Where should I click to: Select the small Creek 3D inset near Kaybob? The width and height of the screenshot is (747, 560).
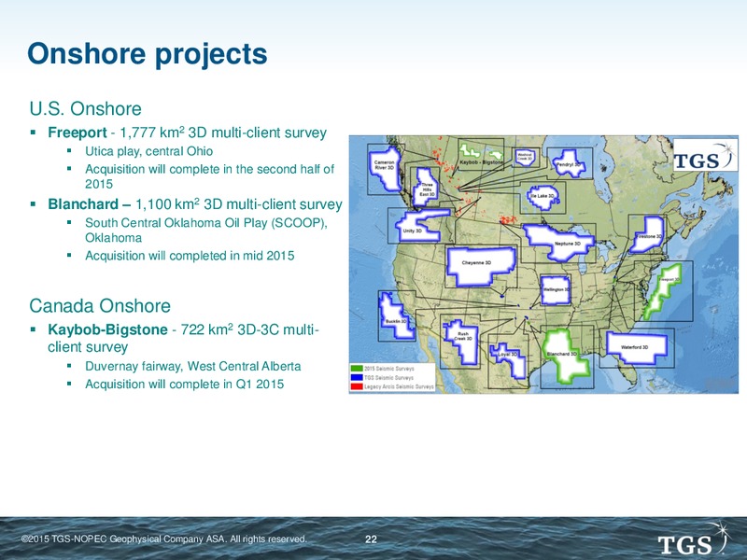coord(525,157)
